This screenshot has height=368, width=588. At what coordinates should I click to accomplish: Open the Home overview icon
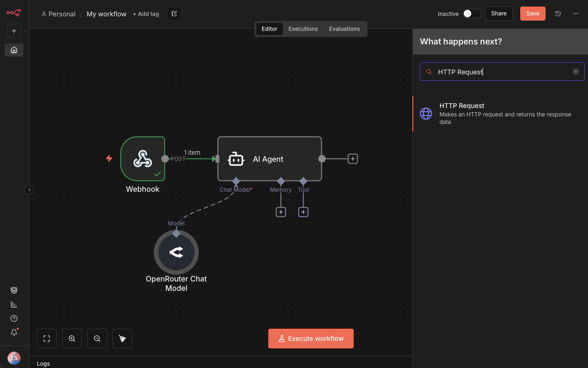[14, 50]
